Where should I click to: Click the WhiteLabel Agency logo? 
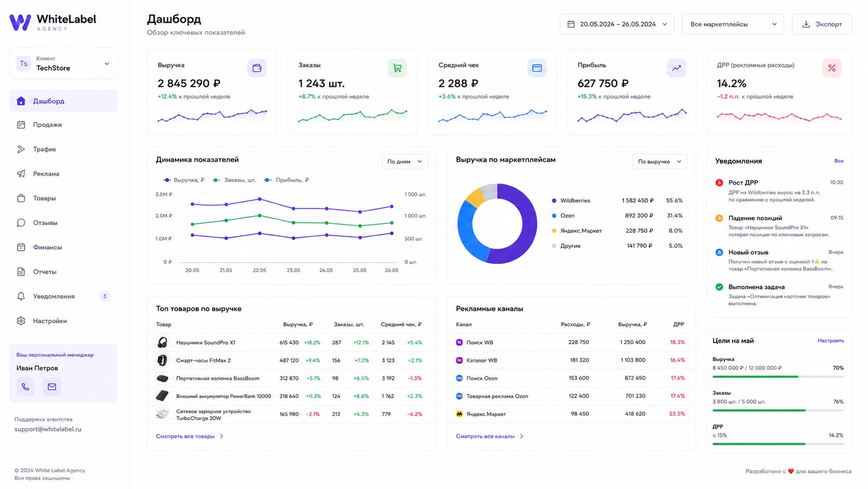(x=53, y=22)
